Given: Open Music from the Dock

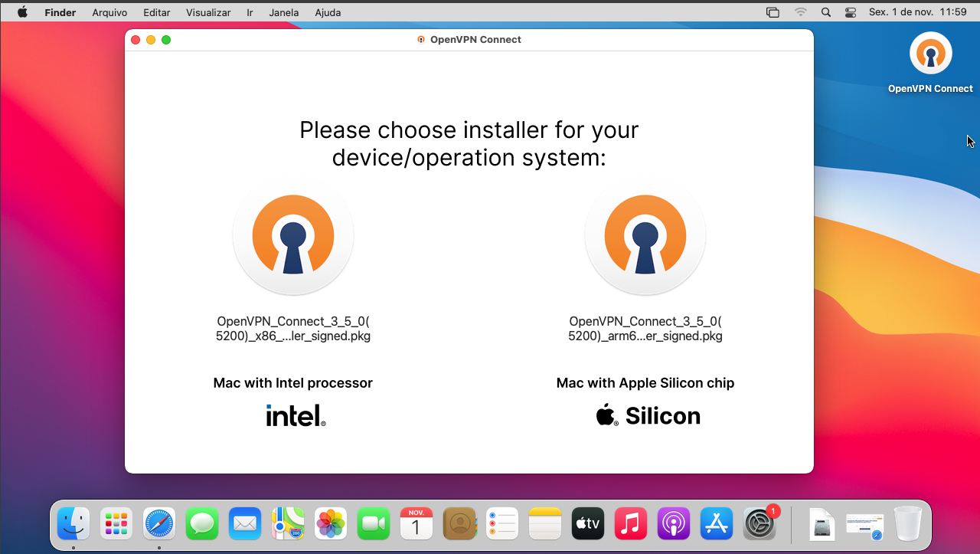Looking at the screenshot, I should pyautogui.click(x=631, y=524).
